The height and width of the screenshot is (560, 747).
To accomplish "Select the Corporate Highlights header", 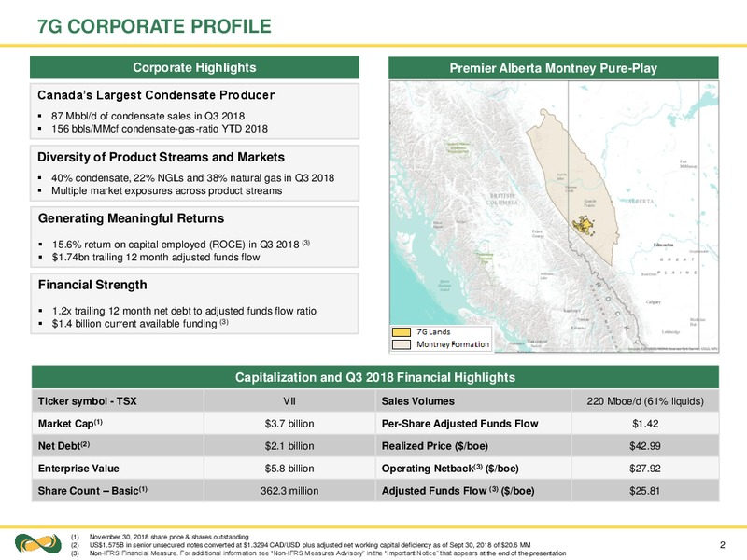I will [x=194, y=67].
